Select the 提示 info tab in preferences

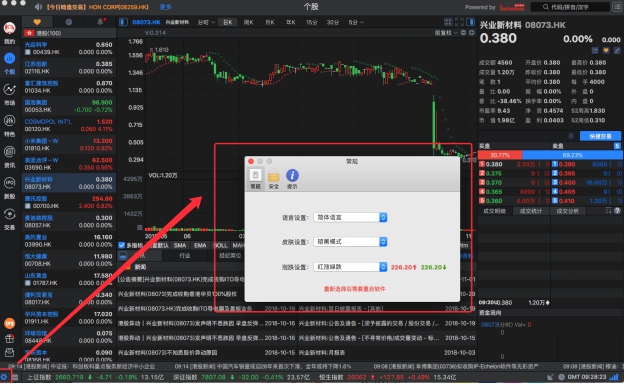tap(292, 179)
